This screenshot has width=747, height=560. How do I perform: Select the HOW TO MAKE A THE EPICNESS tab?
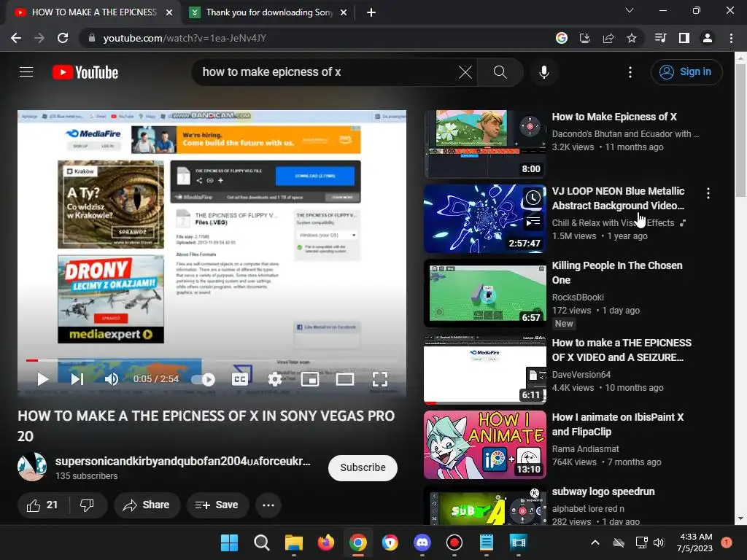(94, 12)
